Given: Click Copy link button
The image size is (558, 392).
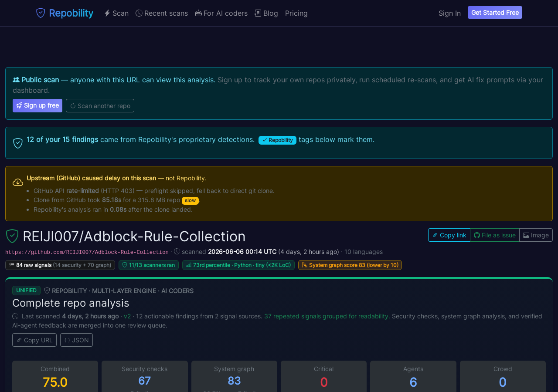Looking at the screenshot, I should [x=449, y=235].
